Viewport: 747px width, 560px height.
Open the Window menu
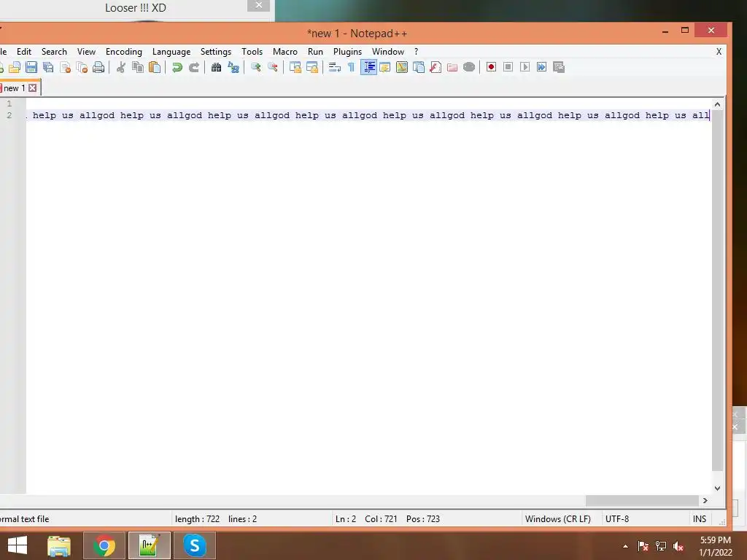(388, 52)
